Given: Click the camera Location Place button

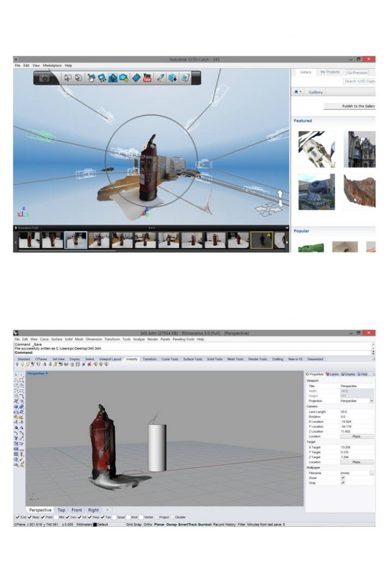Looking at the screenshot, I should click(357, 436).
